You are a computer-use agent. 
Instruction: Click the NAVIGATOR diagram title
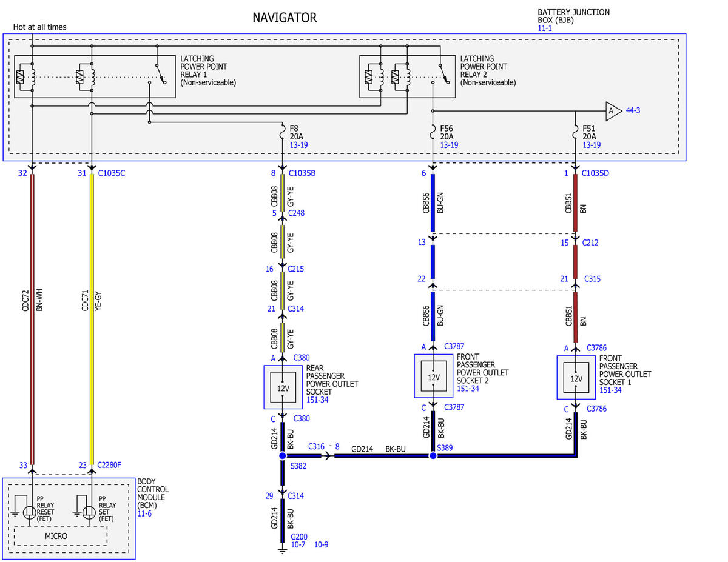click(x=285, y=18)
